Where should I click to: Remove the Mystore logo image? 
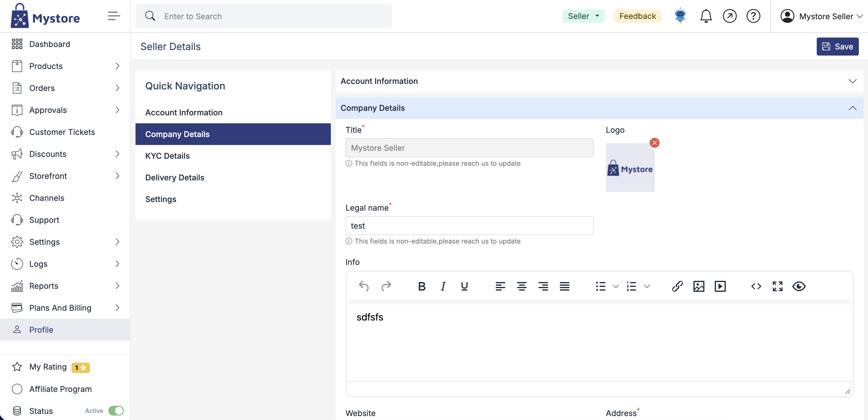coord(654,143)
